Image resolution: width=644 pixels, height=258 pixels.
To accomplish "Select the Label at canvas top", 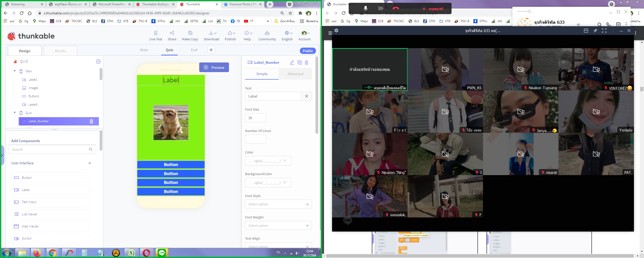I will tap(171, 80).
